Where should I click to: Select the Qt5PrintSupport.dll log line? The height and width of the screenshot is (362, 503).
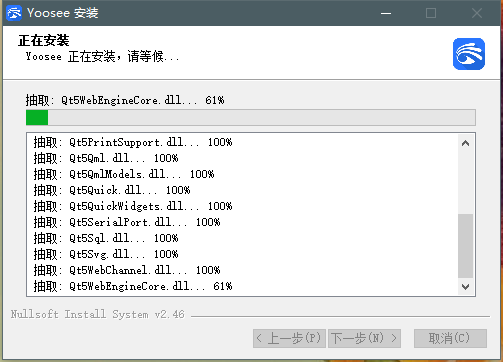(133, 142)
